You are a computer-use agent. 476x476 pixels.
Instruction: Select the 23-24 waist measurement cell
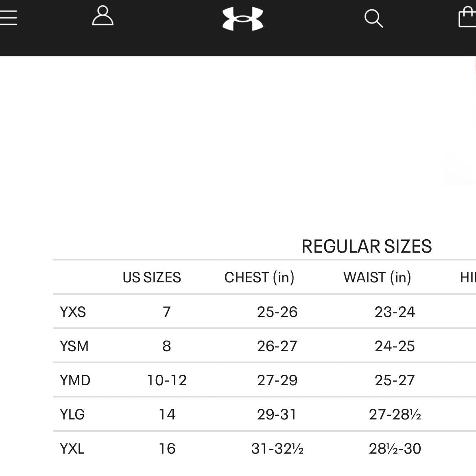click(395, 312)
